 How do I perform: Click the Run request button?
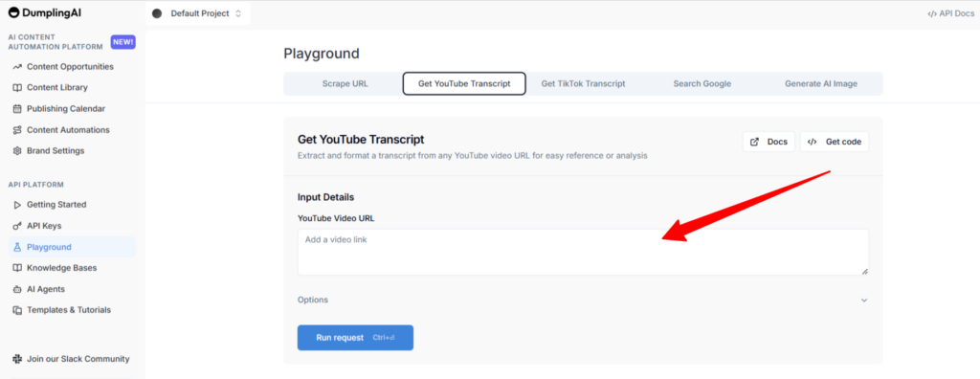(x=355, y=338)
